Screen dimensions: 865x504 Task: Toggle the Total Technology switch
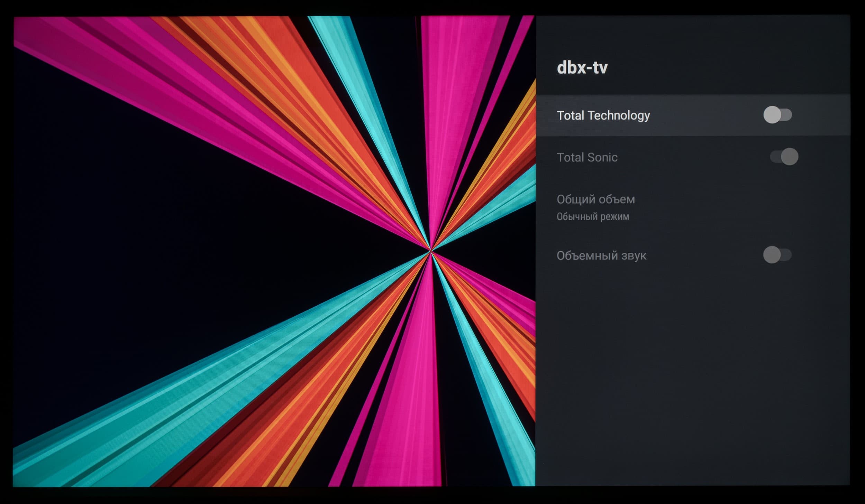pos(777,115)
